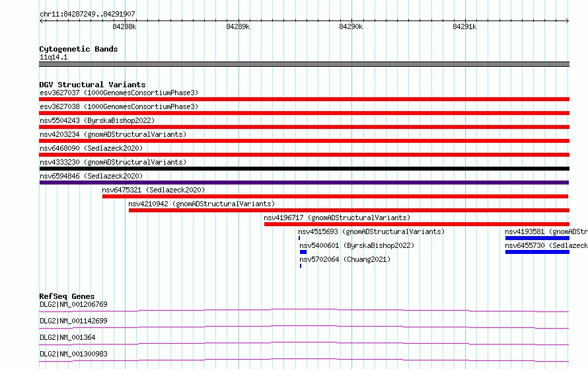The height and width of the screenshot is (369, 588).
Task: Select the small nsv5702064 Chuang2021 variant
Action: [x=301, y=266]
